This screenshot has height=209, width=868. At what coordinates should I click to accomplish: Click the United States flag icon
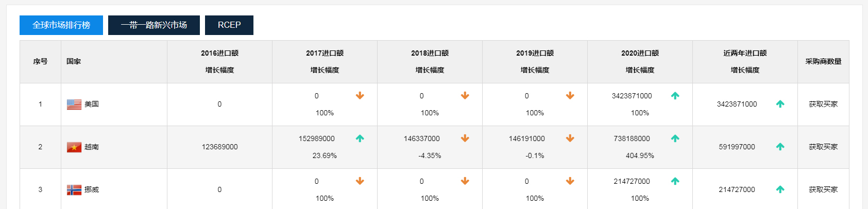(x=74, y=104)
